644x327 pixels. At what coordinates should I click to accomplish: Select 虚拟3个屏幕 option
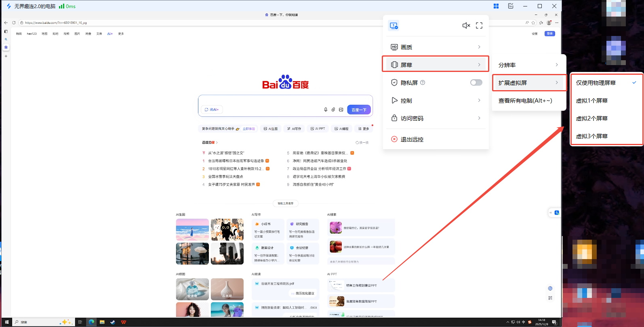606,136
